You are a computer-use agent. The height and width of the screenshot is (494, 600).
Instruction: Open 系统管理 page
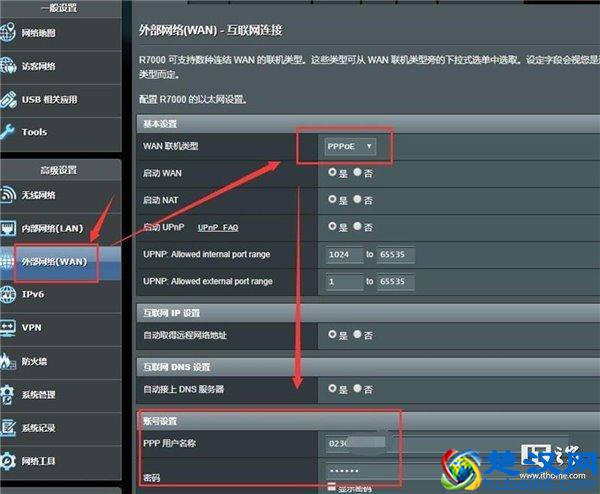61,395
